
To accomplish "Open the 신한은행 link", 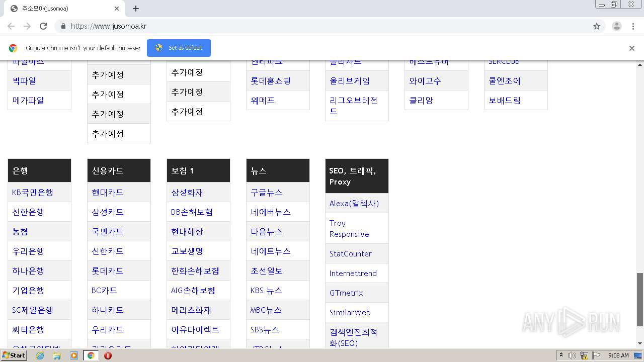I will coord(28,212).
